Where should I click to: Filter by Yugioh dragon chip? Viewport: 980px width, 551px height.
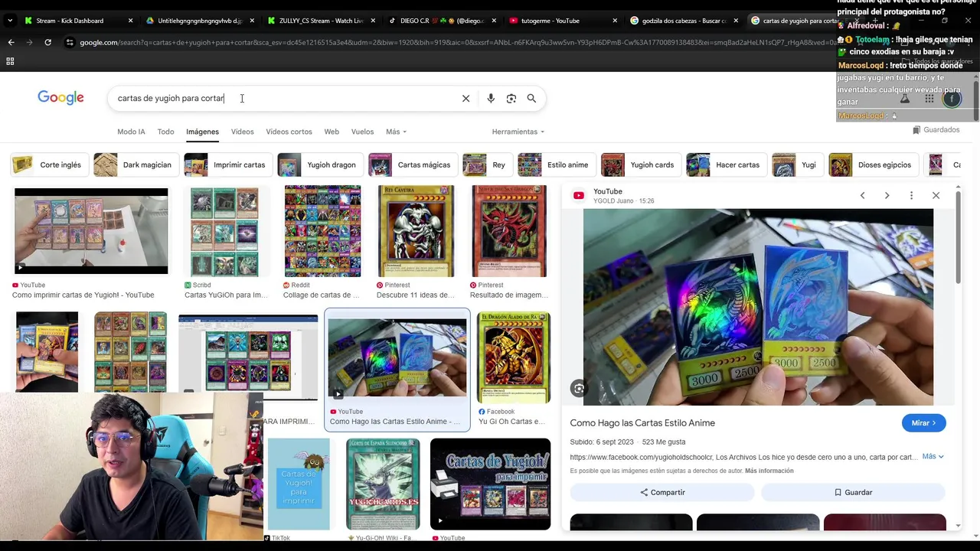click(x=318, y=165)
